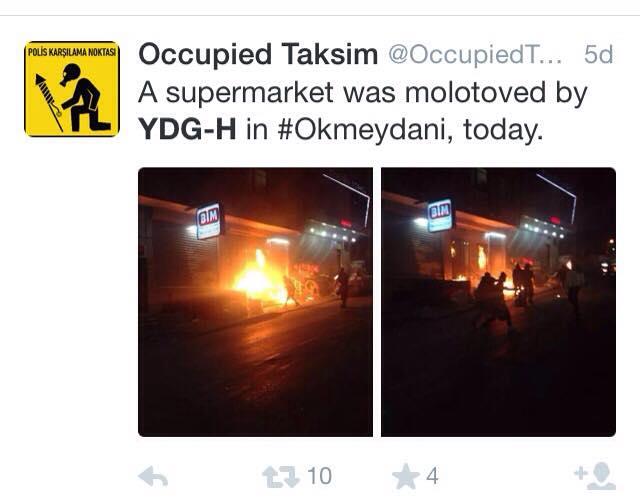Follow user via the add-person icon
Viewport: 640px width, 501px height.
click(595, 476)
